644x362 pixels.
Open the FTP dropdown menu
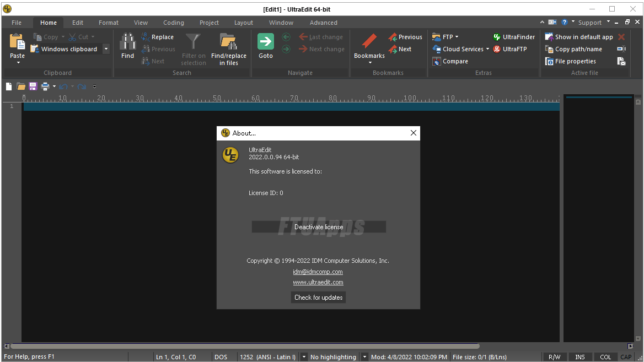(457, 37)
